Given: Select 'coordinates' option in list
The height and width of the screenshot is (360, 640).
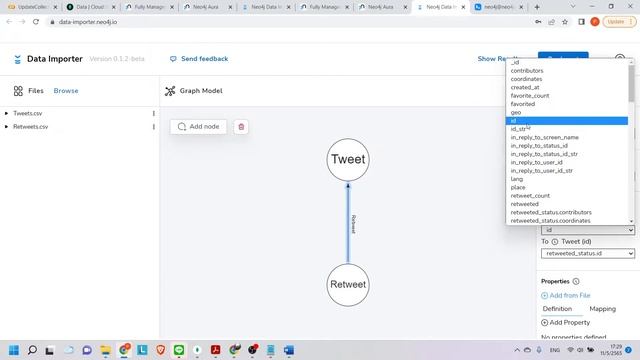Looking at the screenshot, I should pos(567,79).
